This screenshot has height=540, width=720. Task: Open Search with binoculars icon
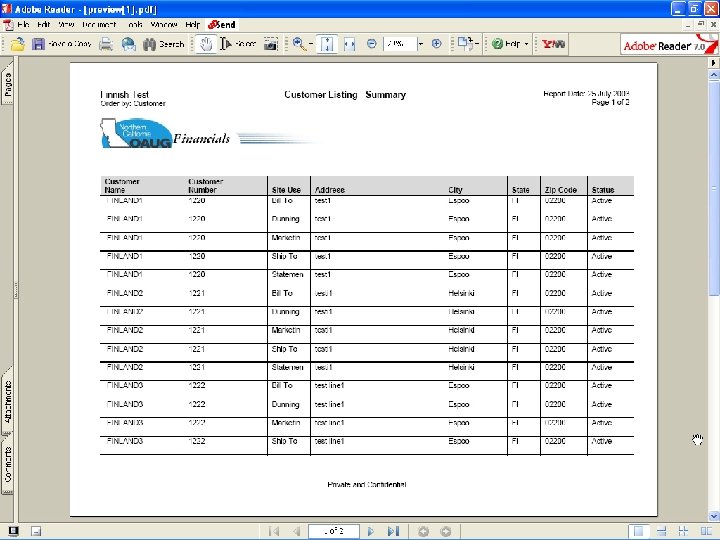[x=163, y=44]
